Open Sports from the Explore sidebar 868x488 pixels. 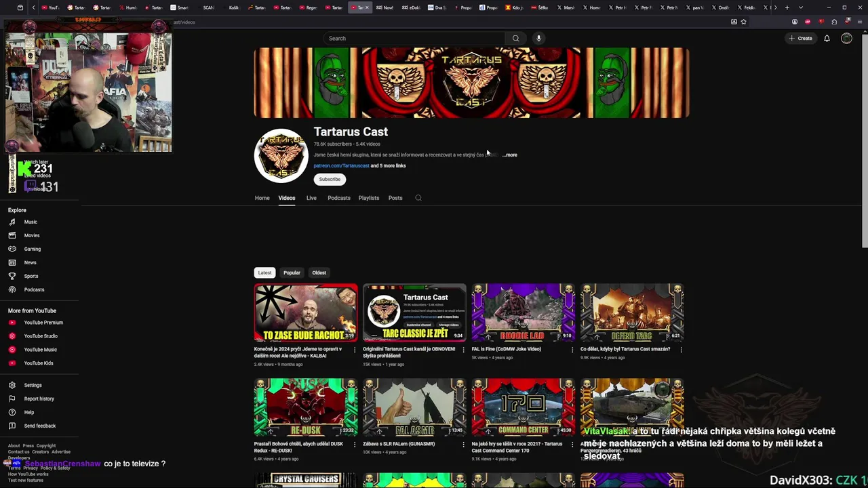point(31,276)
